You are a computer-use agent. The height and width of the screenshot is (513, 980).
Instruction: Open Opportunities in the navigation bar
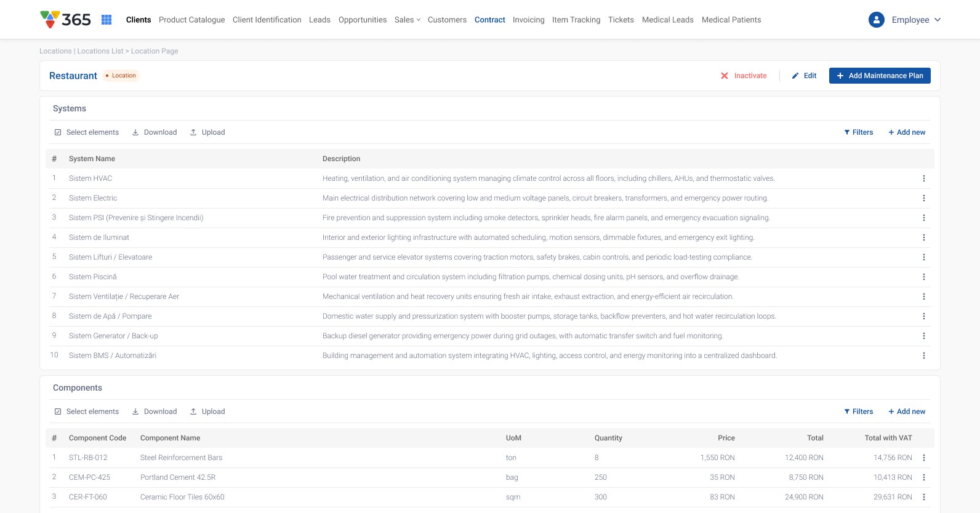(x=363, y=20)
